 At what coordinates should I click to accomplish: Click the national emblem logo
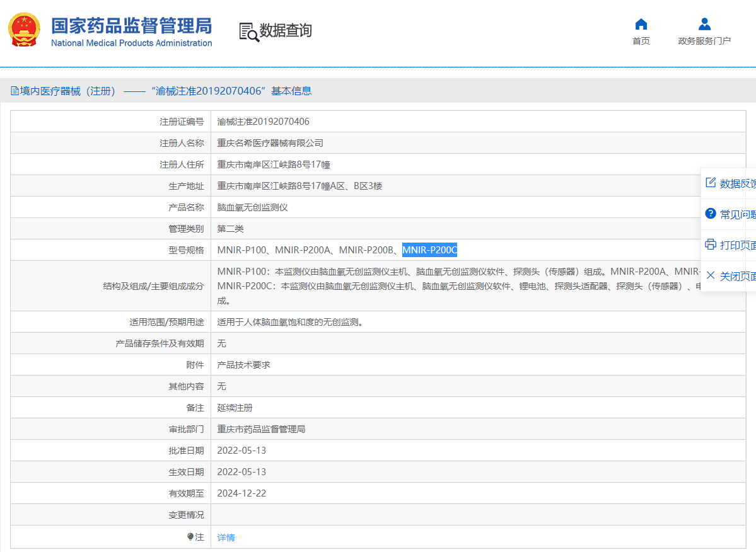coord(24,30)
